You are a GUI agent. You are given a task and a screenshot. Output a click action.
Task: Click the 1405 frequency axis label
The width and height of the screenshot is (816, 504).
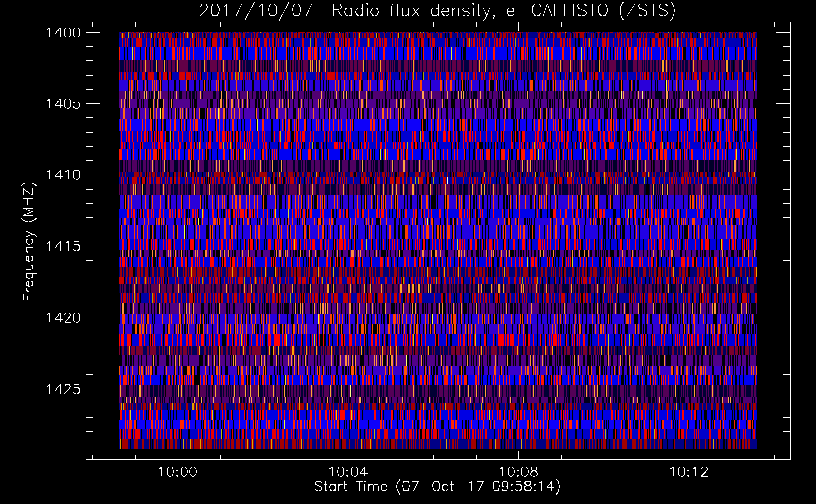pos(63,104)
